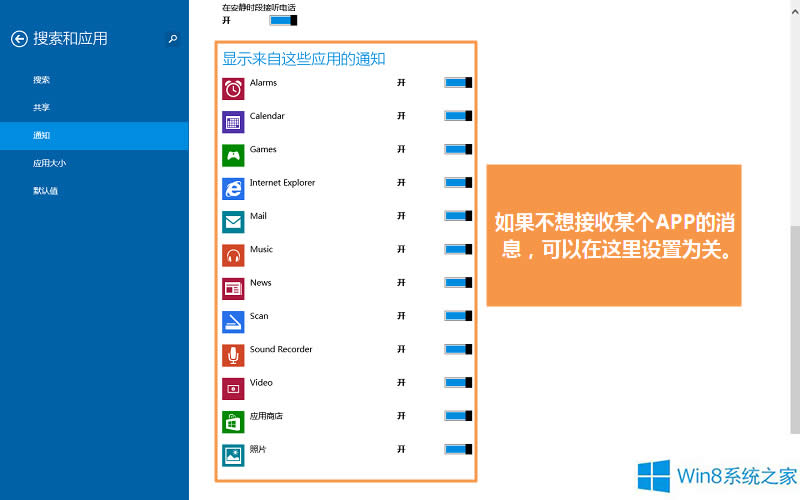Click the Sound Recorder microphone icon
Screen dimensions: 800x500
coord(233,356)
